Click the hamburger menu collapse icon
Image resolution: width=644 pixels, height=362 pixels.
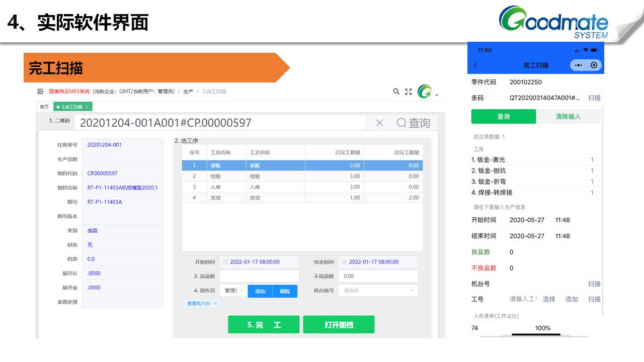(40, 92)
